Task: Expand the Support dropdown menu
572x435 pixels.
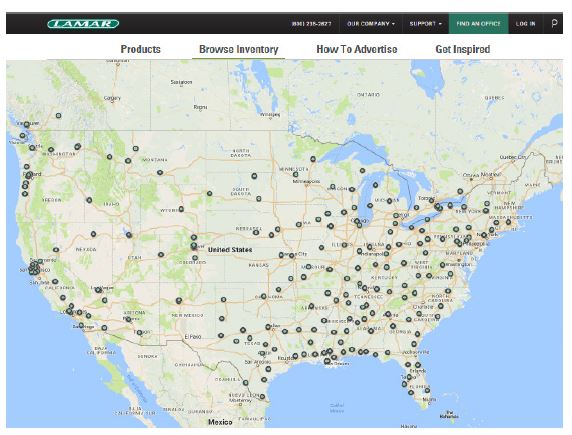Action: point(425,24)
